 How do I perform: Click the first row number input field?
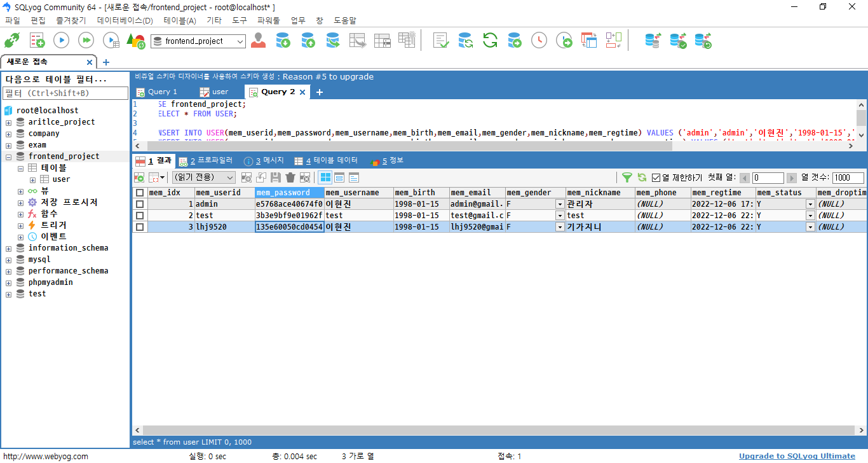coord(768,178)
